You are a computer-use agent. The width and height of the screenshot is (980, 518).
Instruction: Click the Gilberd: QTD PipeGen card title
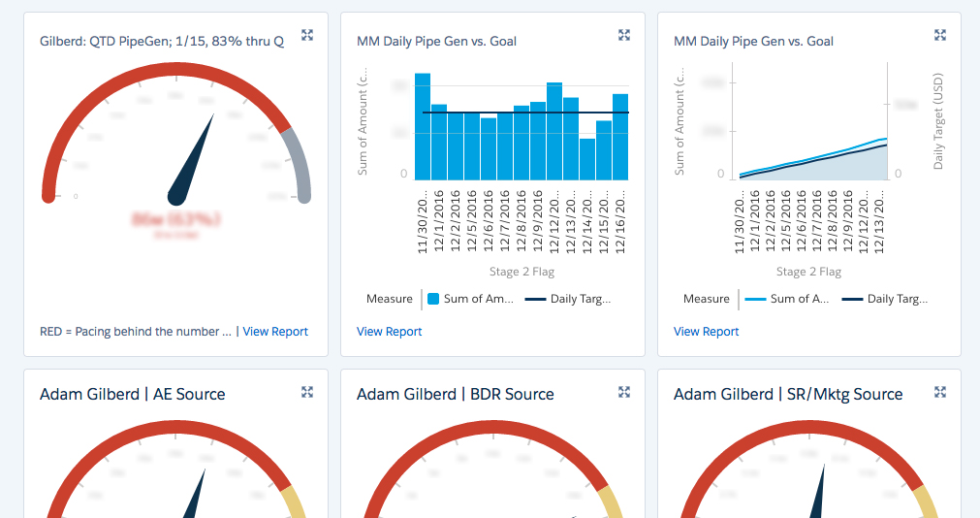coord(162,42)
